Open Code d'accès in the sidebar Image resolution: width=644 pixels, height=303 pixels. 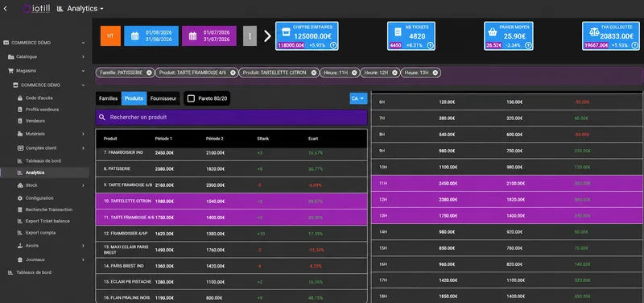pos(39,98)
